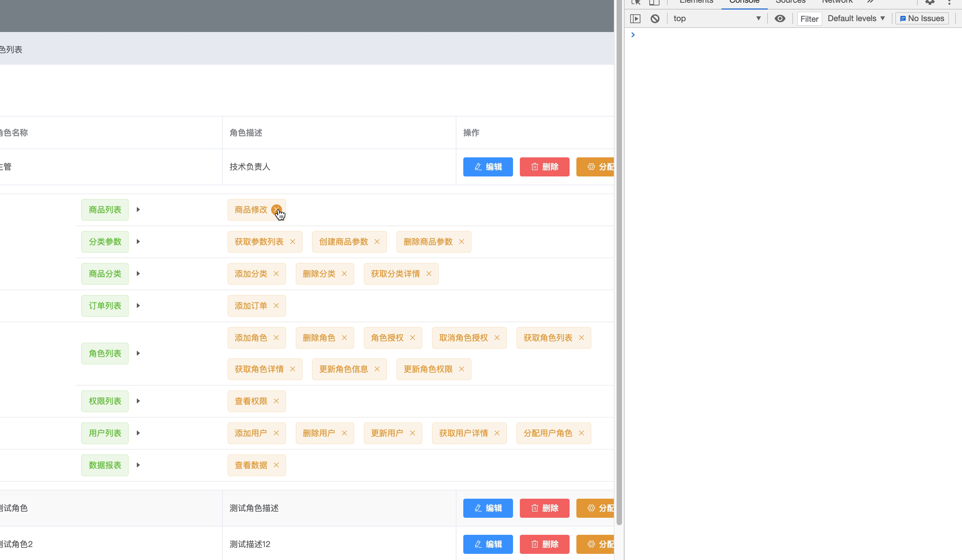Select the Console tab in DevTools
The width and height of the screenshot is (962, 560).
click(x=745, y=3)
